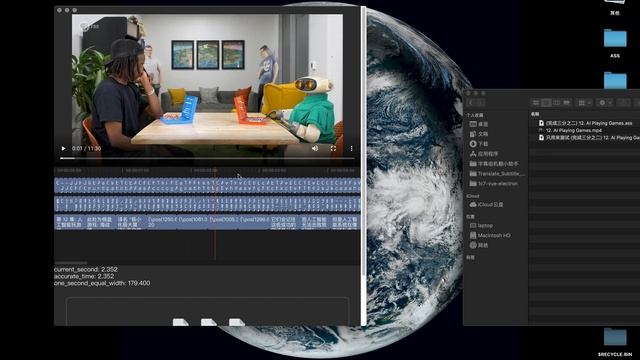Click the file drop area at the bottom
640x360 pixels.
(x=207, y=312)
